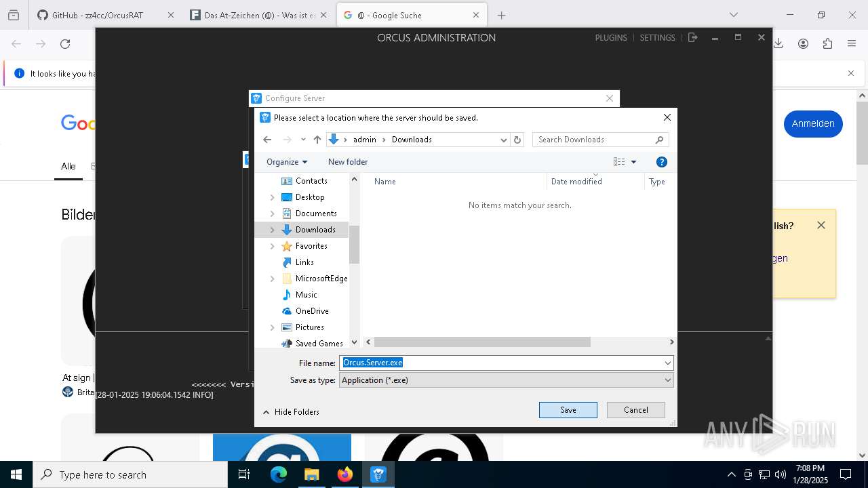Open the browser tab list dropdown

pos(733,15)
